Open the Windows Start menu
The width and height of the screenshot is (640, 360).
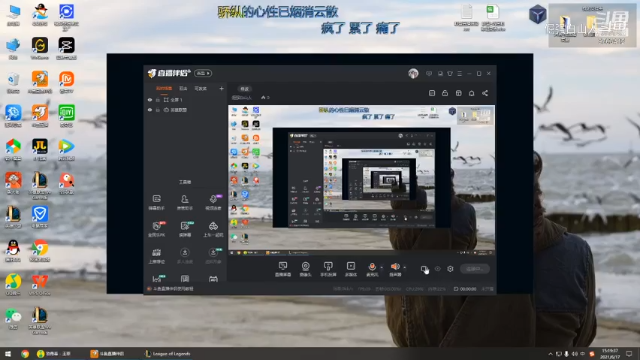pos(8,354)
